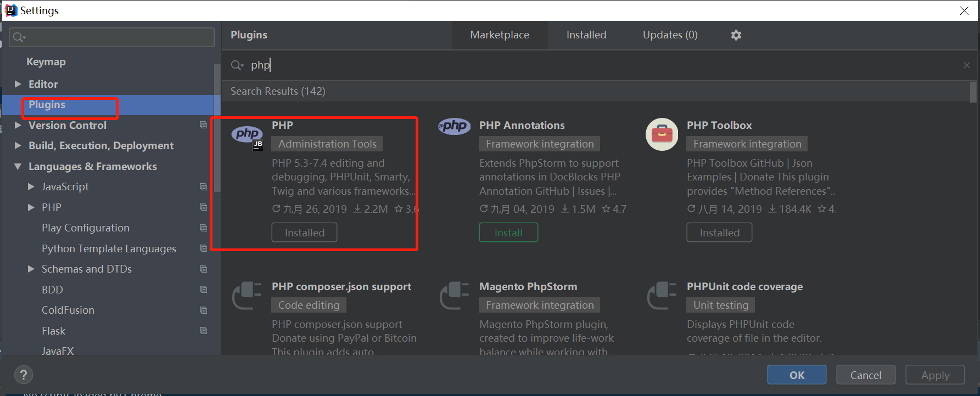Click the Administration Tools tag on PHP plugin
The image size is (980, 396).
[327, 144]
